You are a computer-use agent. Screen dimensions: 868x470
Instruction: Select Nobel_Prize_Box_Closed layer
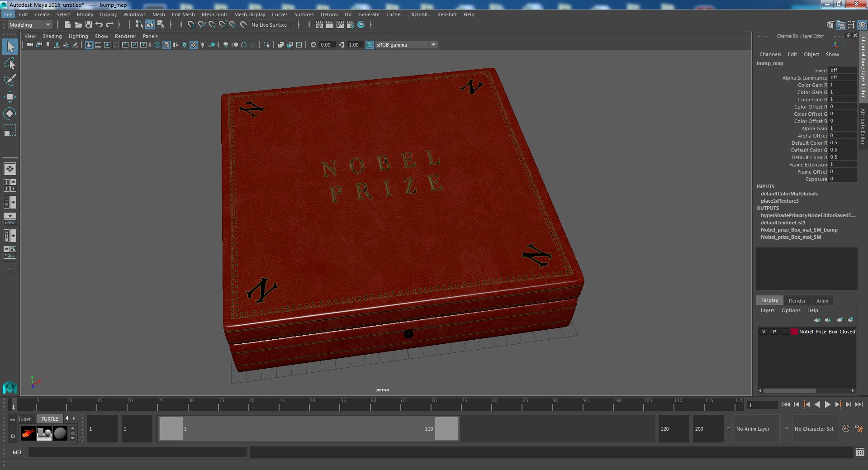pyautogui.click(x=827, y=332)
